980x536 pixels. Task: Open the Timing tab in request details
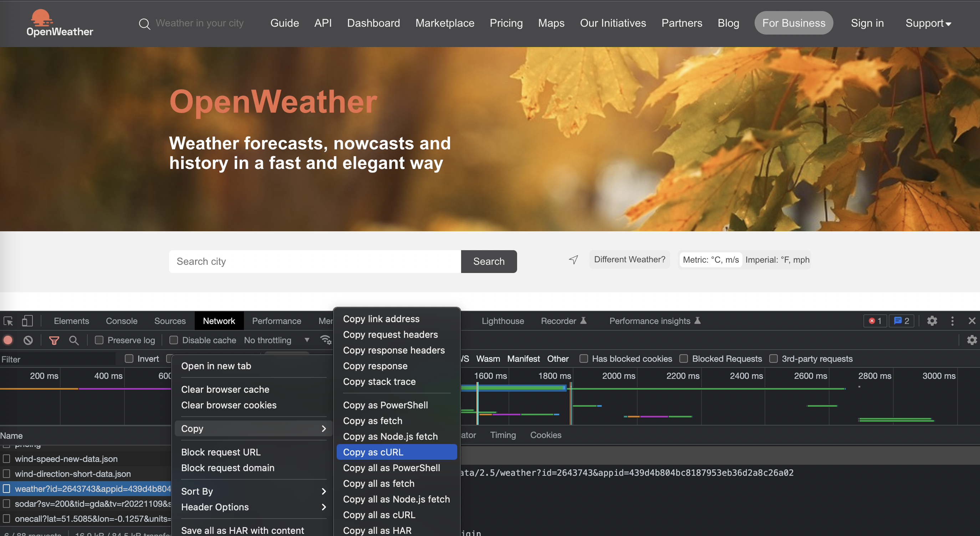pyautogui.click(x=503, y=435)
